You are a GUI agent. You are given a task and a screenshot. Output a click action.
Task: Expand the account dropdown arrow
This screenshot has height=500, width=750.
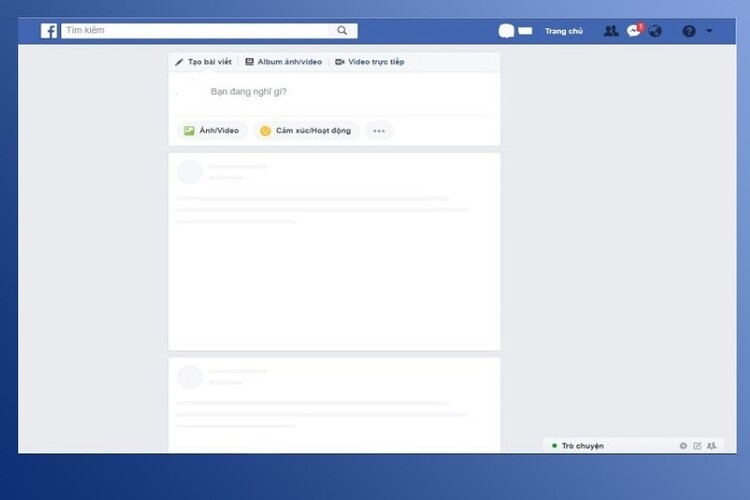click(x=709, y=31)
